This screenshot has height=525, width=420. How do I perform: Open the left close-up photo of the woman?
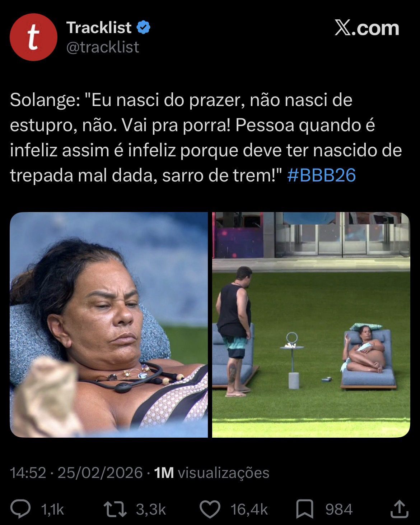pos(109,324)
